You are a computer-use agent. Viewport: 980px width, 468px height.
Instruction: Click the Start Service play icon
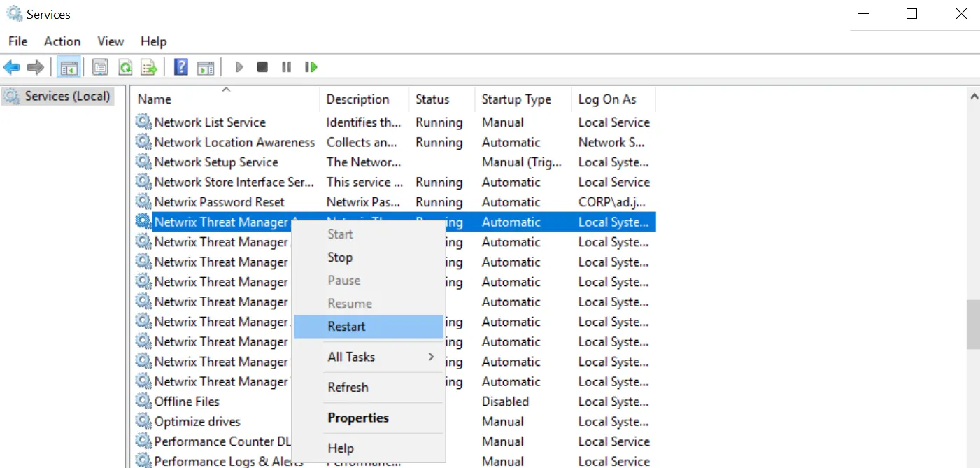click(x=239, y=67)
